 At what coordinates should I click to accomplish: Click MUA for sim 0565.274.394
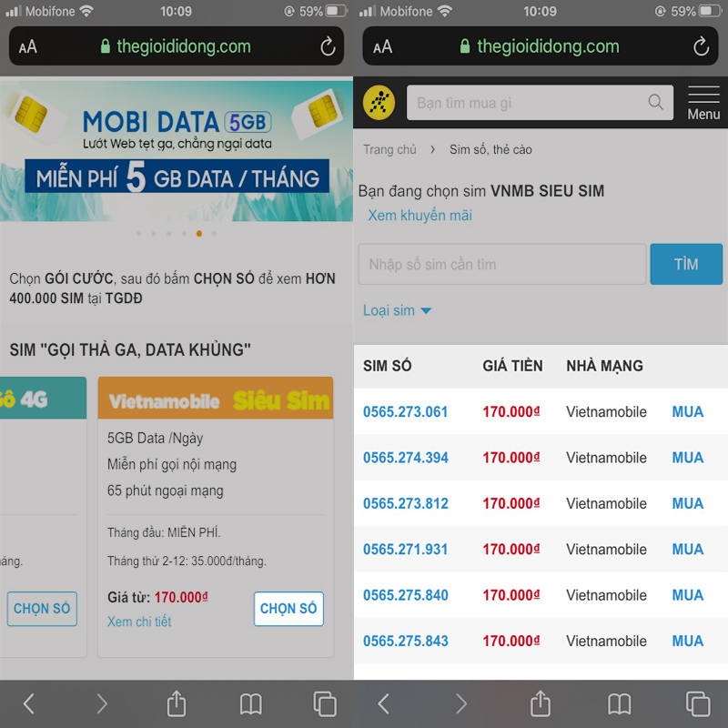[688, 458]
